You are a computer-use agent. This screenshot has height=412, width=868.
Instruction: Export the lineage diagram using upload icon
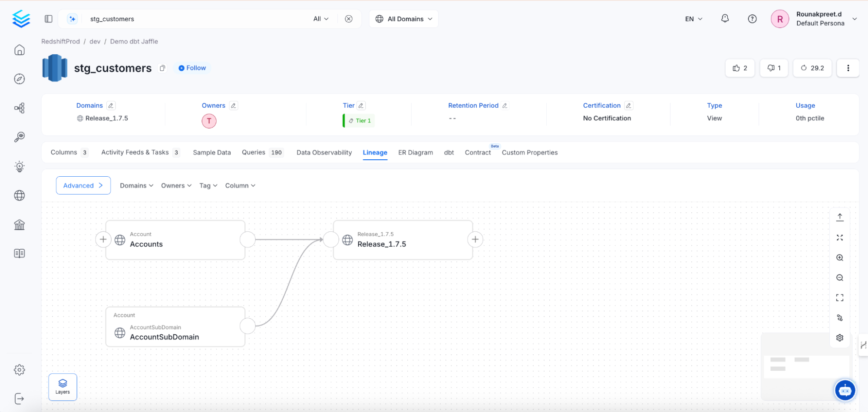(839, 216)
